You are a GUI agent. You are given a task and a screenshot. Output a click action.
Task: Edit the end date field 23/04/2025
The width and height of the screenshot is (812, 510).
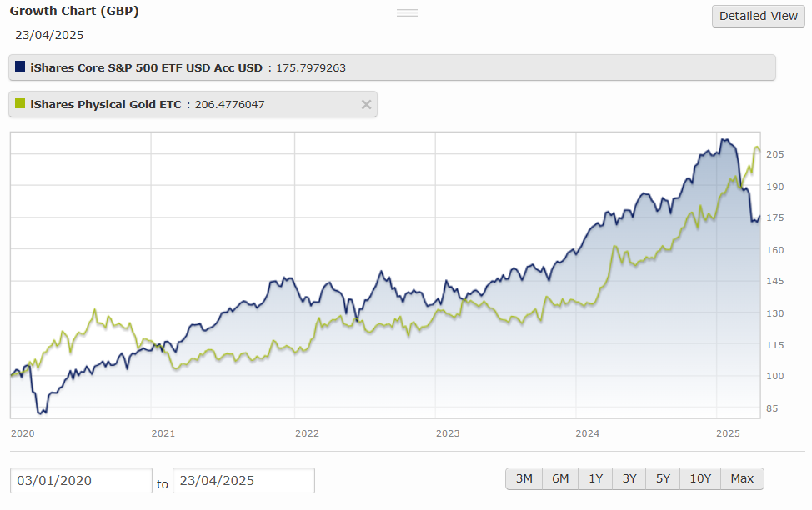[243, 481]
